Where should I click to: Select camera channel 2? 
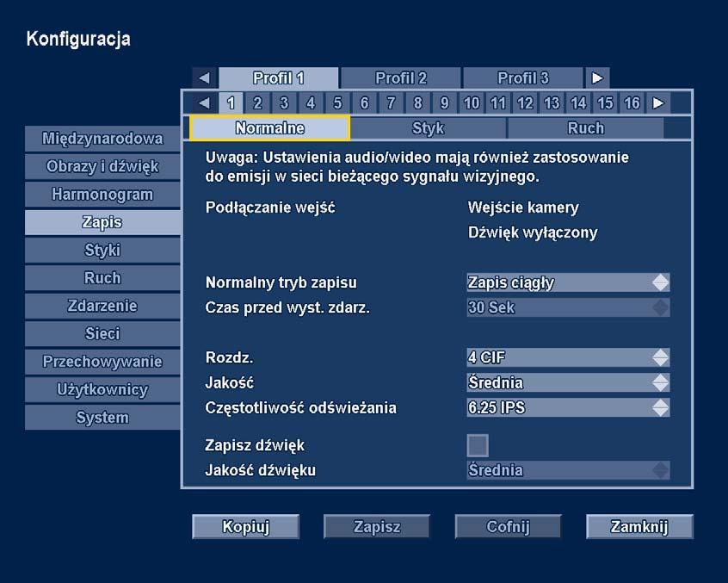(257, 103)
